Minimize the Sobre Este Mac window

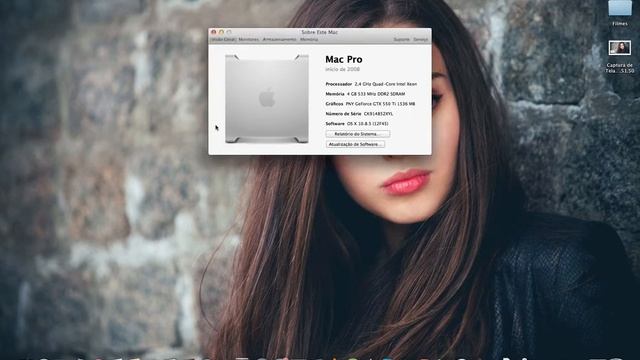(221, 32)
